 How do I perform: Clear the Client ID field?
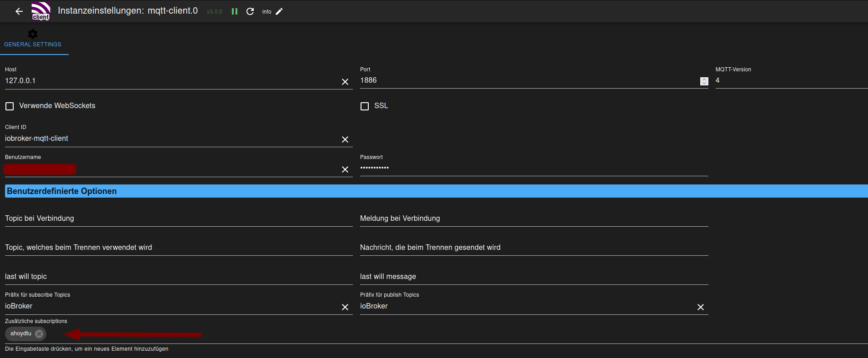[x=345, y=139]
